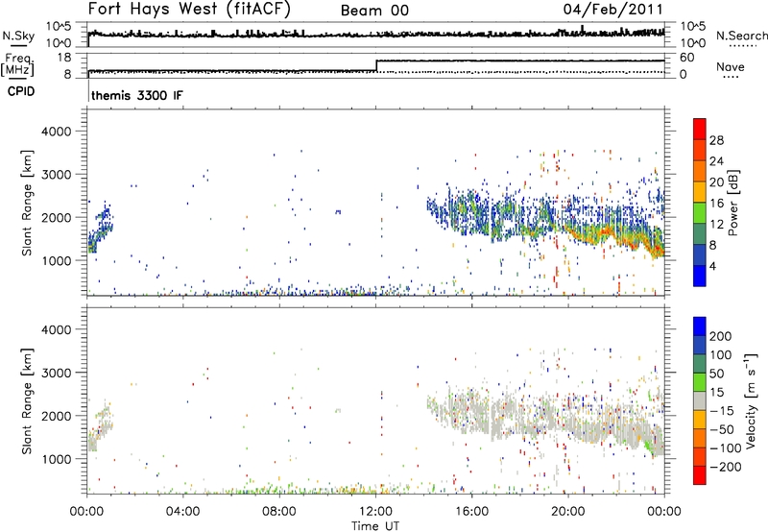Pick the light green Power segment between 12 and 16

700,213
